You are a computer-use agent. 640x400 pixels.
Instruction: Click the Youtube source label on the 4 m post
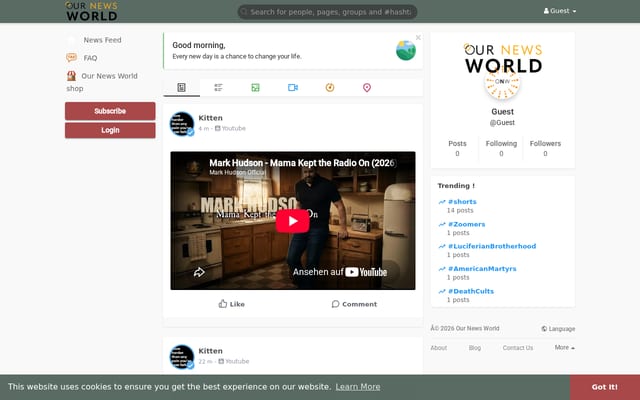tap(230, 128)
